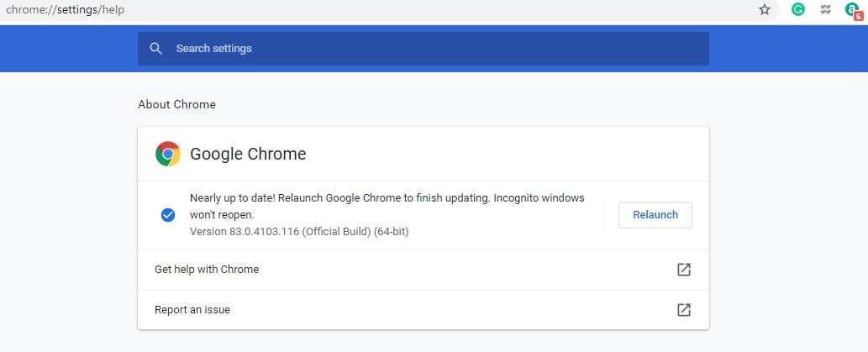Click the search magnifier icon
Viewport: 868px width, 352px height.
tap(155, 49)
